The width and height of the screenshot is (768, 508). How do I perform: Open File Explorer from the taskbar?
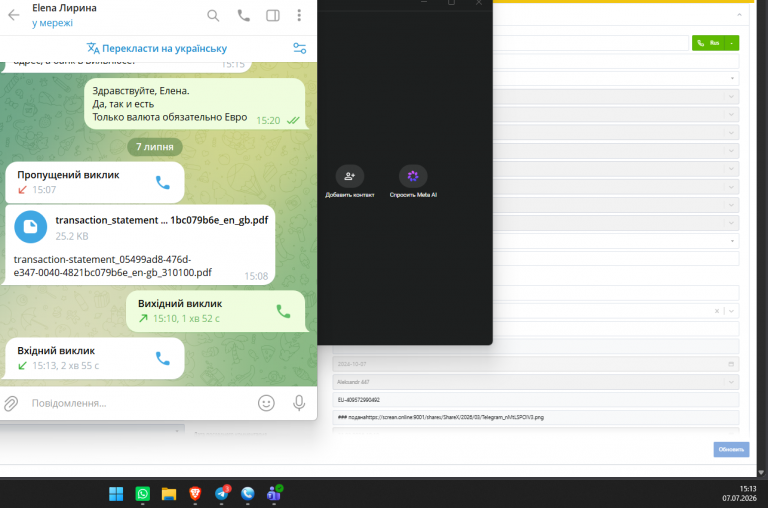tap(169, 494)
